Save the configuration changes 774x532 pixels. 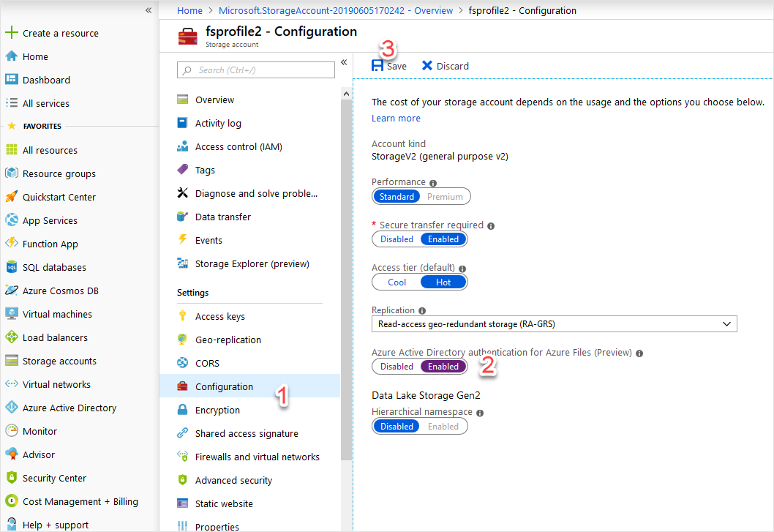point(389,65)
